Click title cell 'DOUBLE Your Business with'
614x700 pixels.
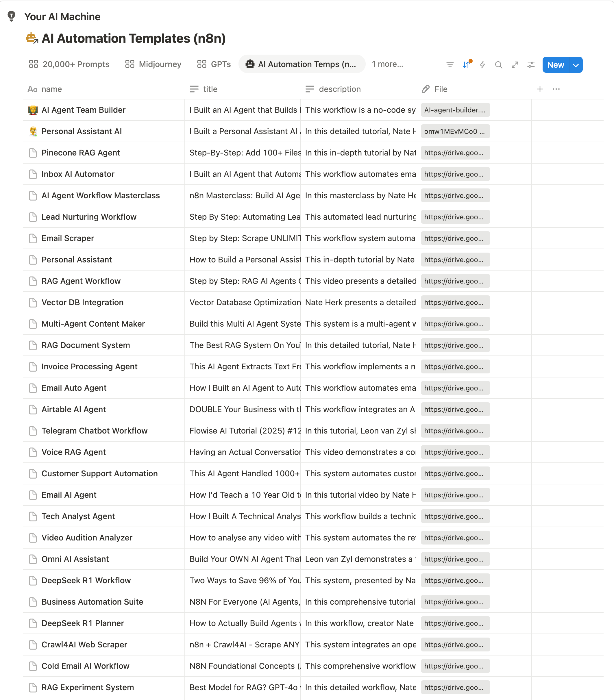click(243, 409)
